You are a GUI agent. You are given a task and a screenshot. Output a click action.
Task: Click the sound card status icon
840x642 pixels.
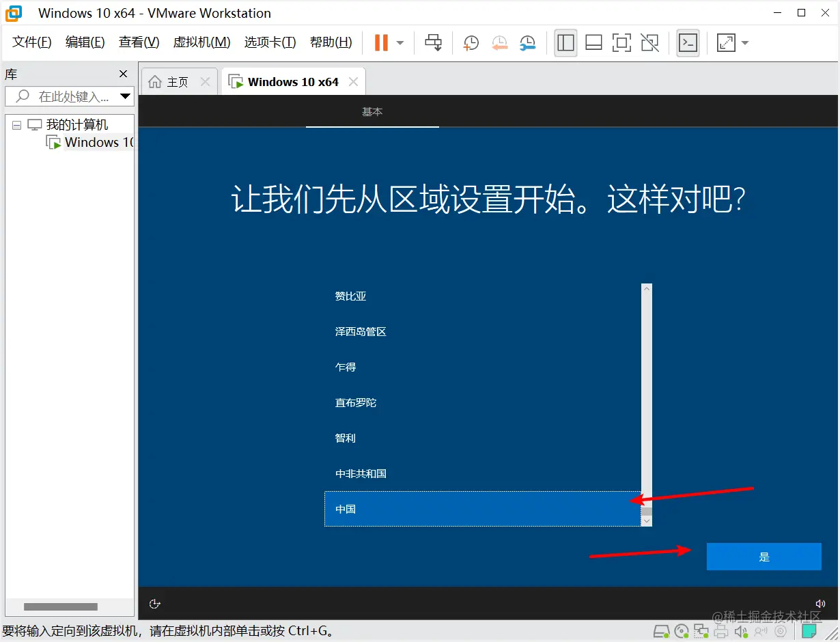click(x=740, y=630)
